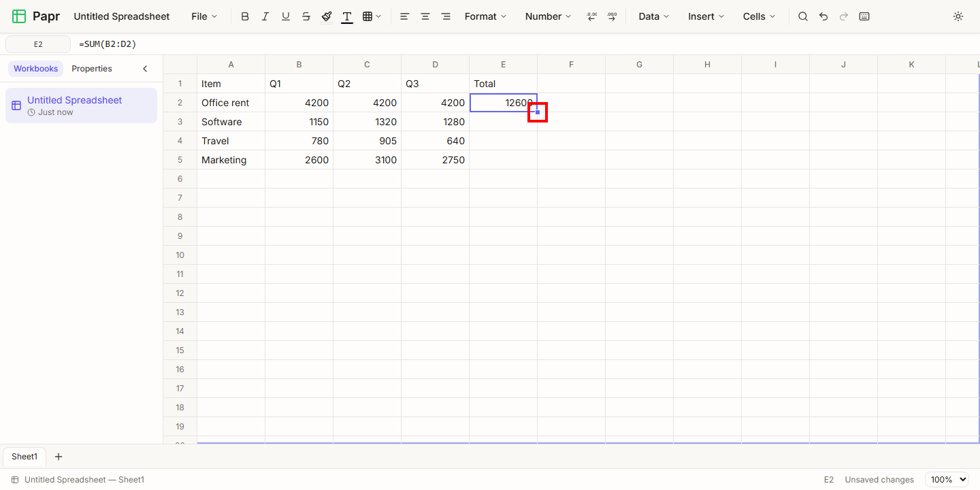Decrease decimal places
Image resolution: width=980 pixels, height=490 pixels.
pos(591,16)
